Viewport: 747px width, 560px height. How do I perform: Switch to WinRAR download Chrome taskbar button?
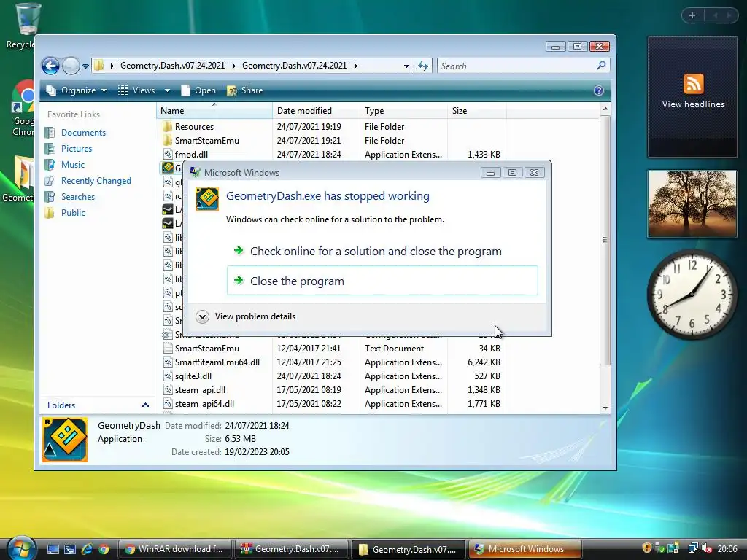[x=174, y=549]
